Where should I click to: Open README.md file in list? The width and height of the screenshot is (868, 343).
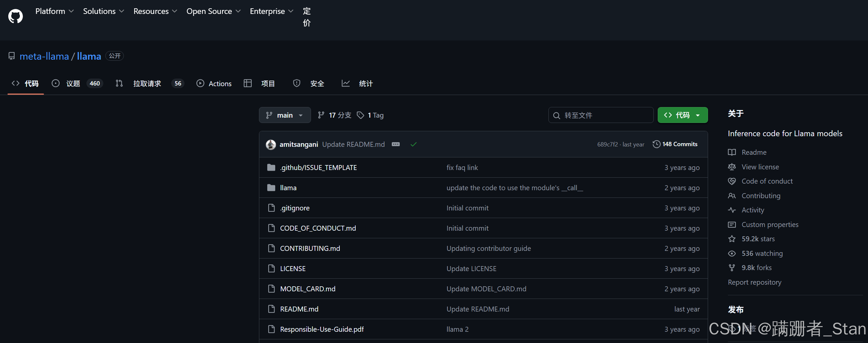point(299,309)
